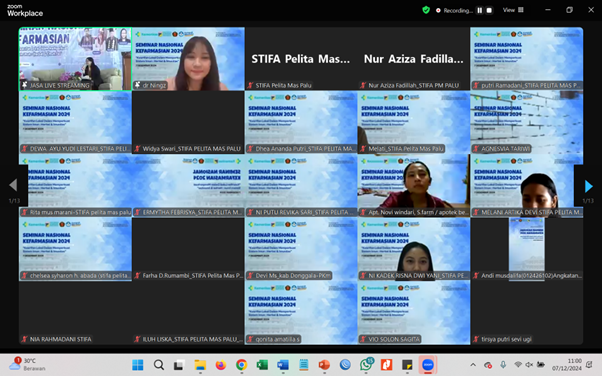This screenshot has height=376, width=602.
Task: Click weather widget showing 30°C Berawan
Action: [x=26, y=364]
